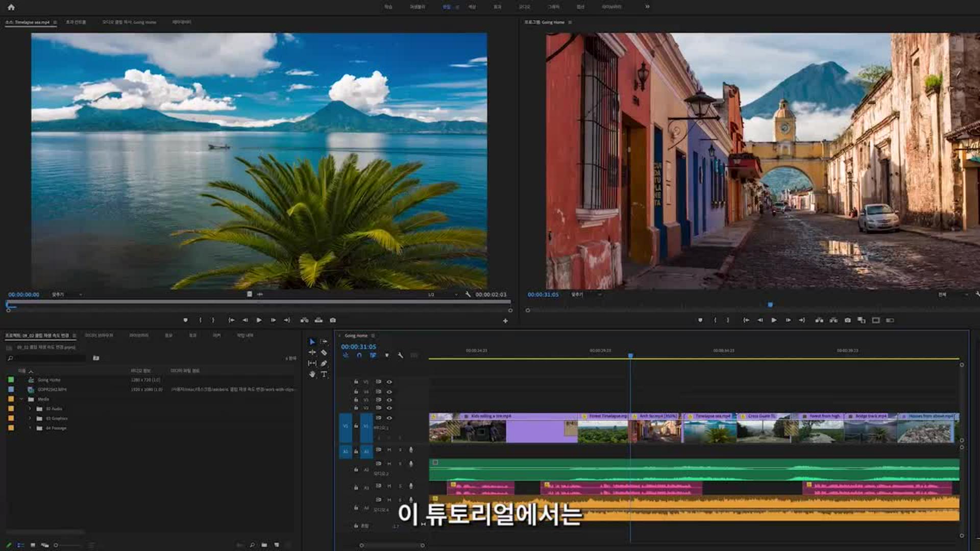Play the Program monitor sequence
This screenshot has width=980, height=551.
(774, 320)
